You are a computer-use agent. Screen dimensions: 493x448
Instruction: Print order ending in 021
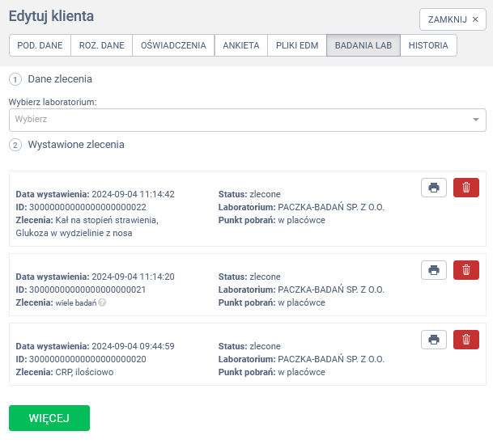pyautogui.click(x=434, y=269)
